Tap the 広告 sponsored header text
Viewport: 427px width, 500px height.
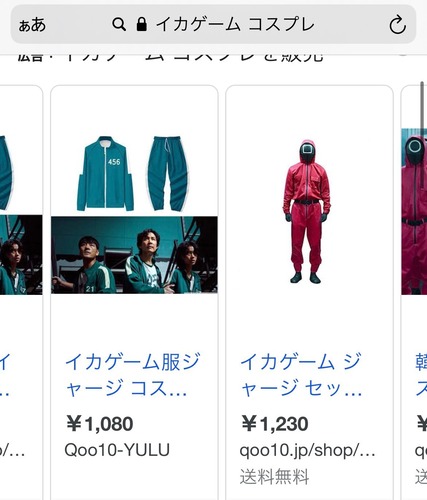(x=30, y=58)
